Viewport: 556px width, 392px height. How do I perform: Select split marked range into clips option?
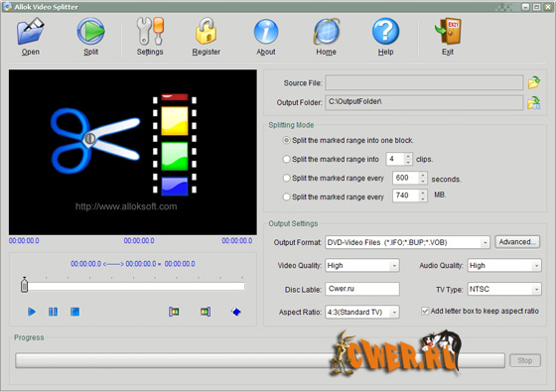pyautogui.click(x=286, y=159)
